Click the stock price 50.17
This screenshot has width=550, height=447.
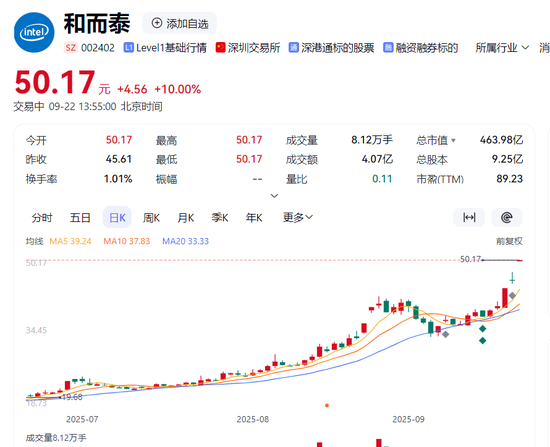(x=55, y=83)
